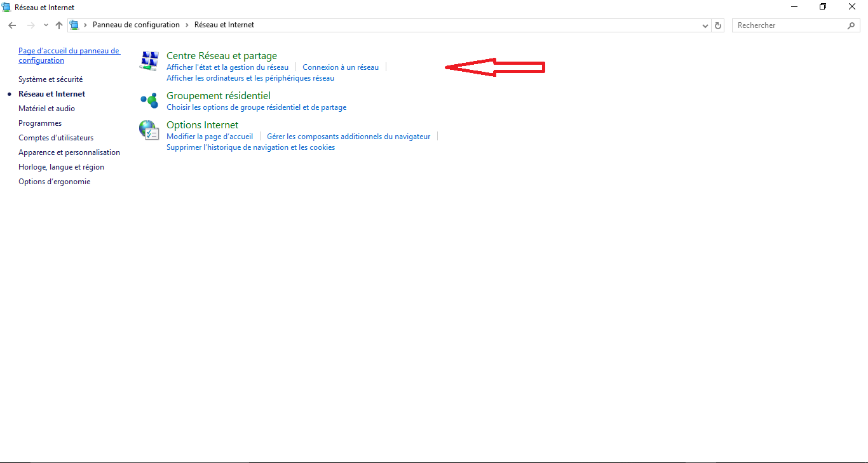Go up one level with the up arrow
868x463 pixels.
coord(59,25)
